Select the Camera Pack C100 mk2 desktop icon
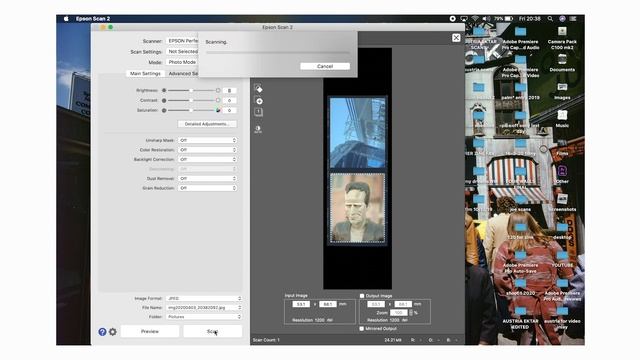640x360 pixels. coord(562,38)
